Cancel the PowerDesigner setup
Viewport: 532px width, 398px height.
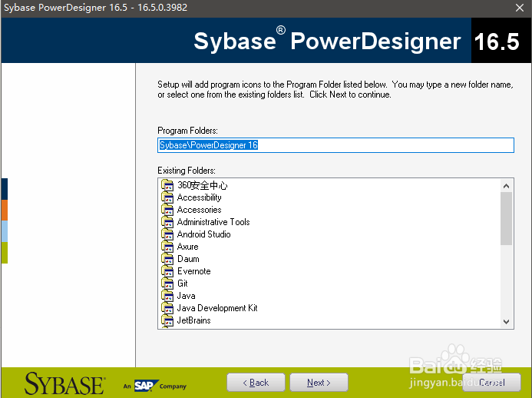pyautogui.click(x=491, y=383)
